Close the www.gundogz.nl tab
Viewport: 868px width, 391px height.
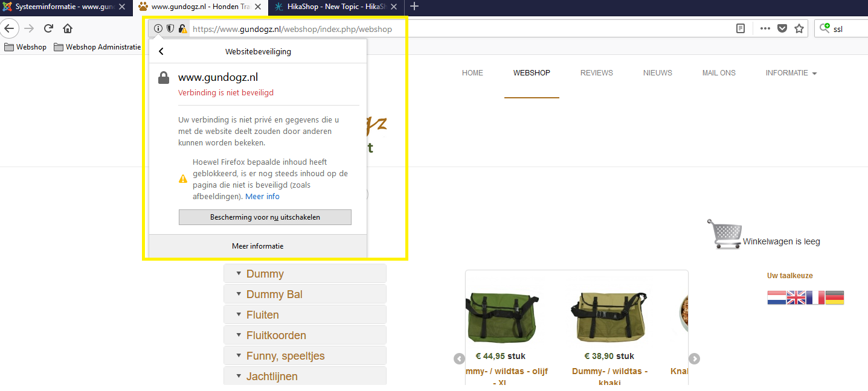(x=258, y=7)
